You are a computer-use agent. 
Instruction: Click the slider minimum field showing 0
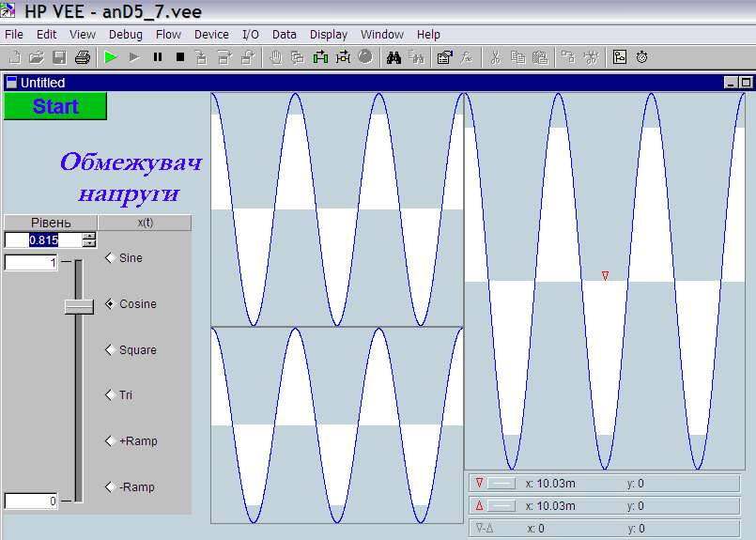31,501
